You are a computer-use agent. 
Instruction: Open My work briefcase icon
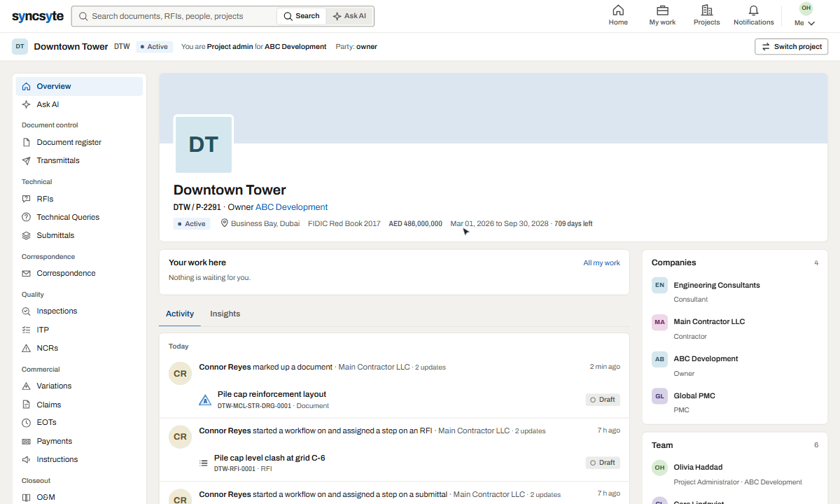(662, 10)
